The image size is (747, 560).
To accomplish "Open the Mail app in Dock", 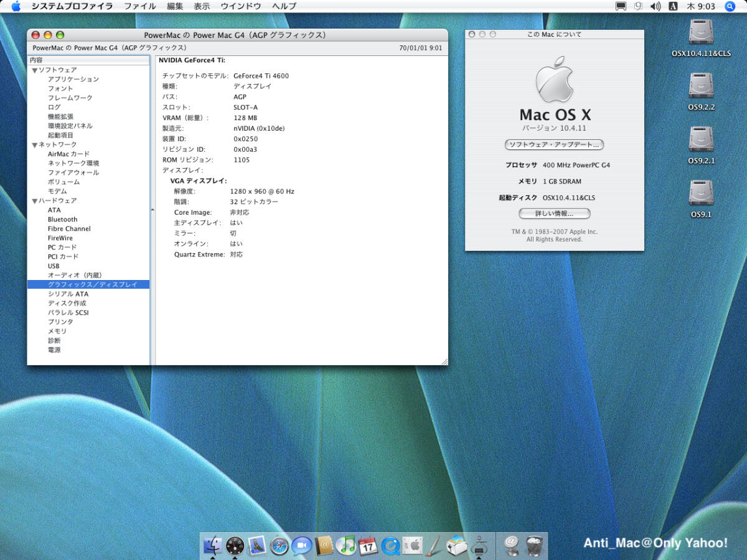I will tap(257, 546).
